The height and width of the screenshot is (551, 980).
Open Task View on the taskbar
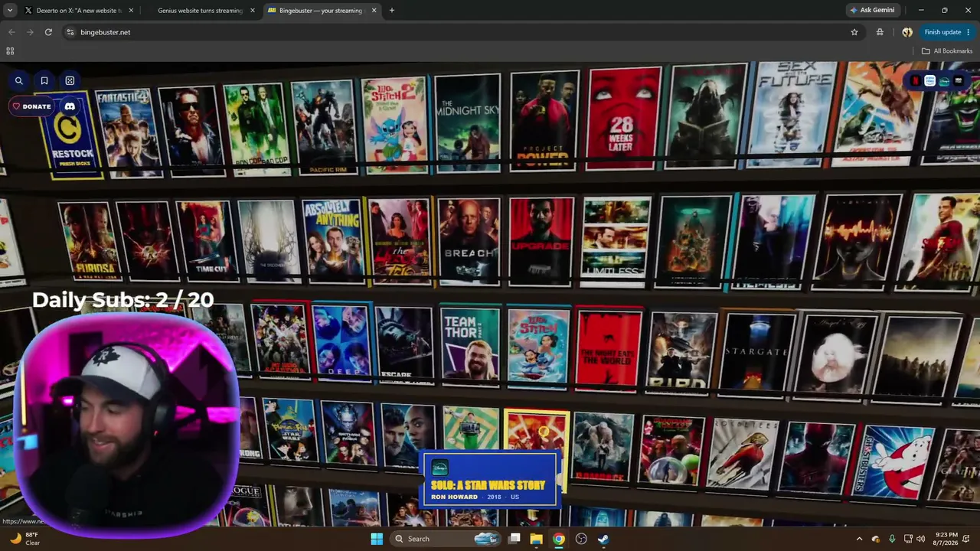(x=514, y=539)
